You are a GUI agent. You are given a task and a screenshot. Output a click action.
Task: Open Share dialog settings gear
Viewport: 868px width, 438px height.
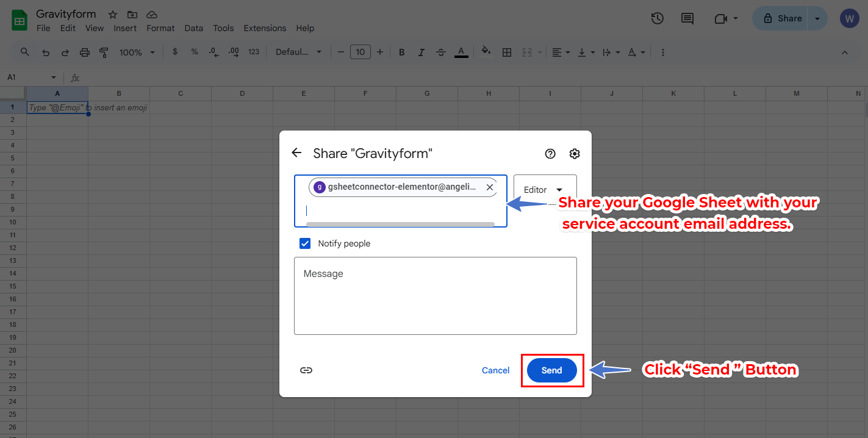coord(575,154)
